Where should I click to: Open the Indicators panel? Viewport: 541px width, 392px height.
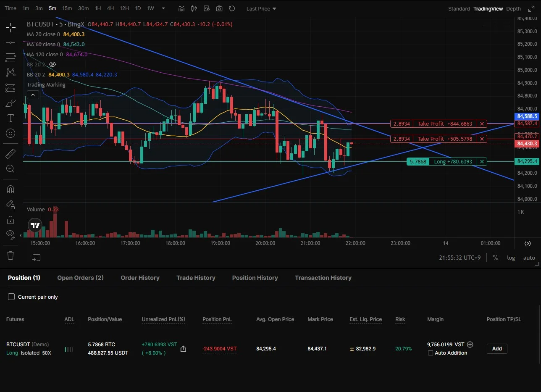pos(181,8)
